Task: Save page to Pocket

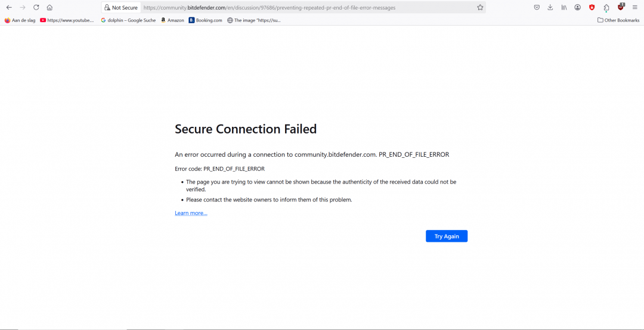Action: (x=537, y=7)
